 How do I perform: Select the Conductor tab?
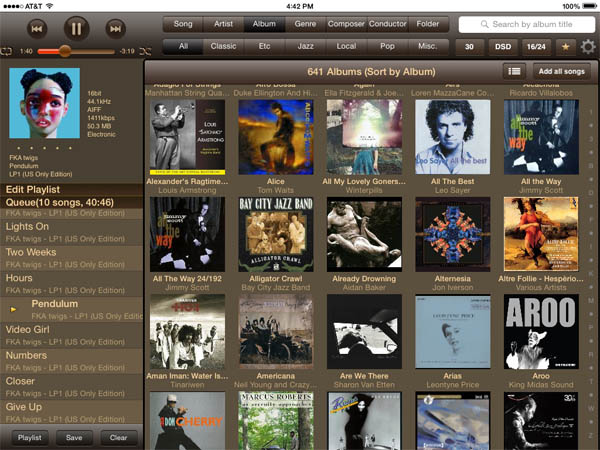coord(388,24)
